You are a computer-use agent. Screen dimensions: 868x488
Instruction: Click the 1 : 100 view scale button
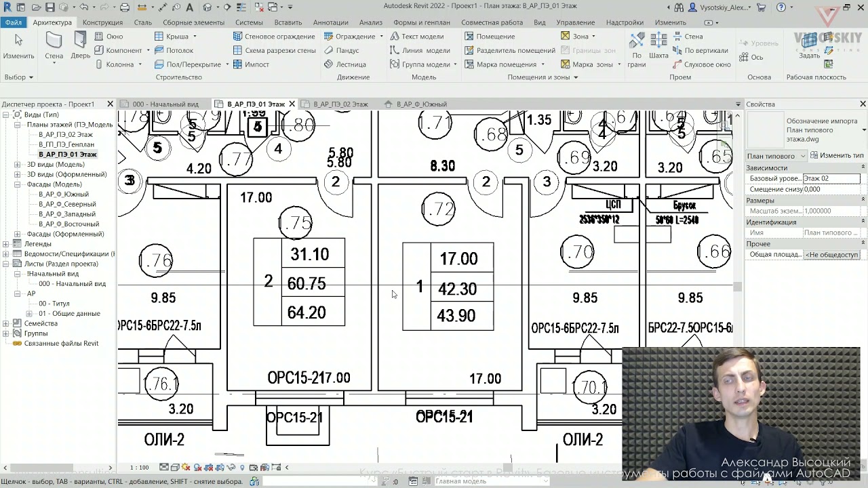[139, 467]
